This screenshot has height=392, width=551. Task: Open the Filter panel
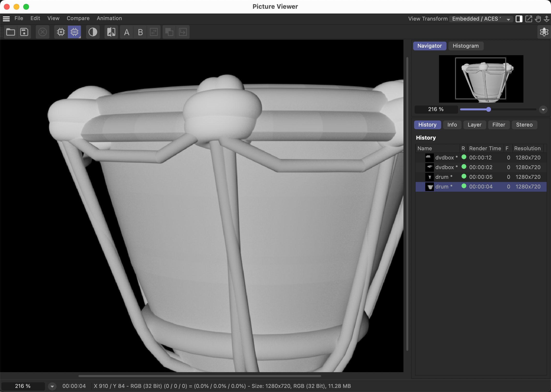tap(499, 125)
